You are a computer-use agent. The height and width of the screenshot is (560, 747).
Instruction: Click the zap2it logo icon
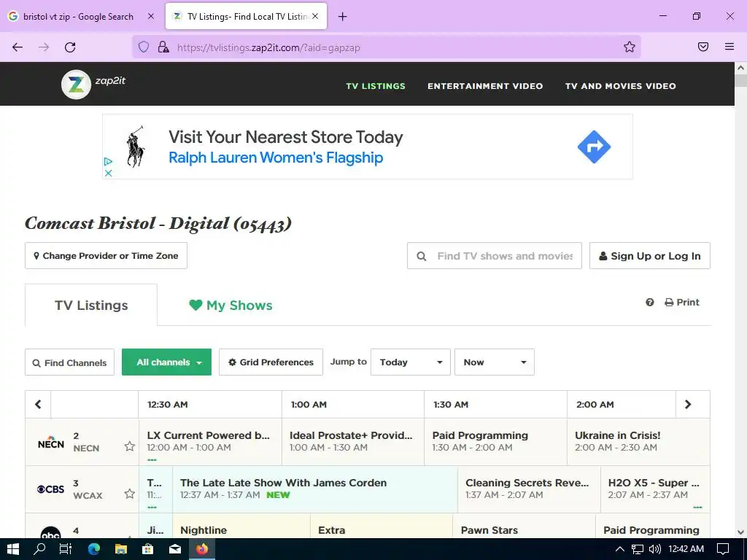[76, 85]
